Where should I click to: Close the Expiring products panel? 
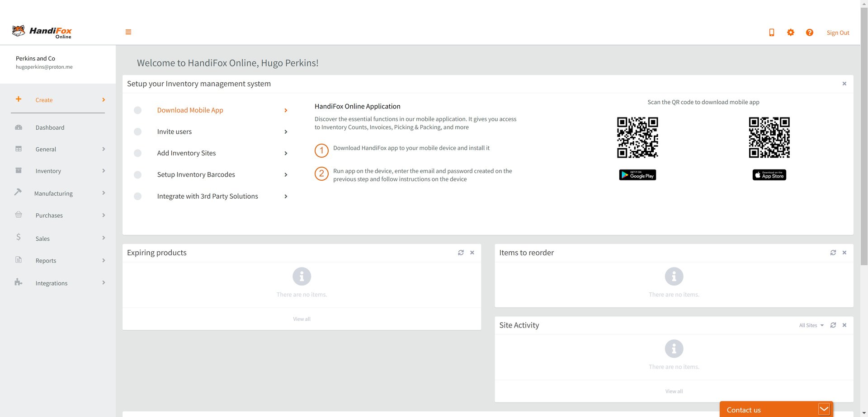point(472,253)
